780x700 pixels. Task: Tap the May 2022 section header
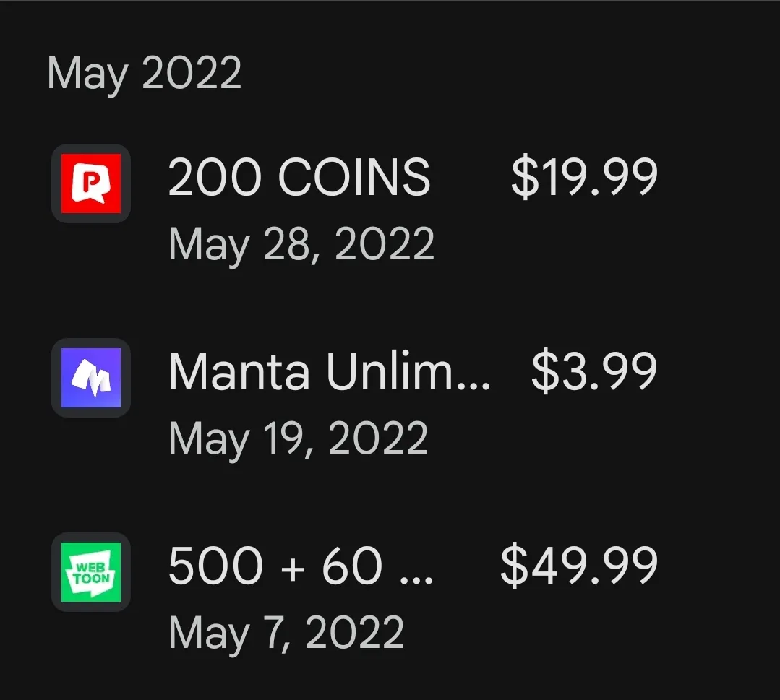coord(144,73)
